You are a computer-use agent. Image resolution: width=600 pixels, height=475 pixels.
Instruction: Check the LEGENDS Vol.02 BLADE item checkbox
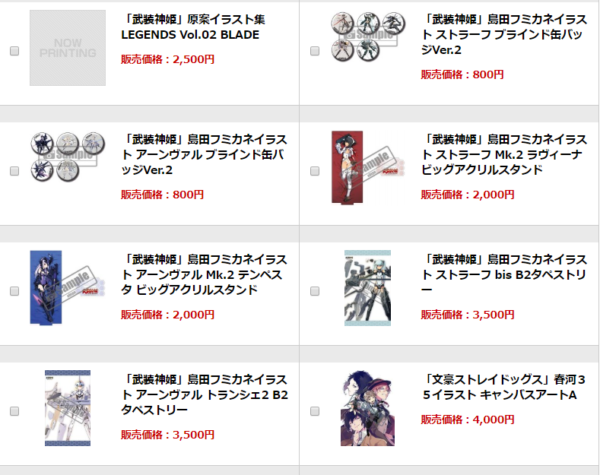[x=15, y=51]
